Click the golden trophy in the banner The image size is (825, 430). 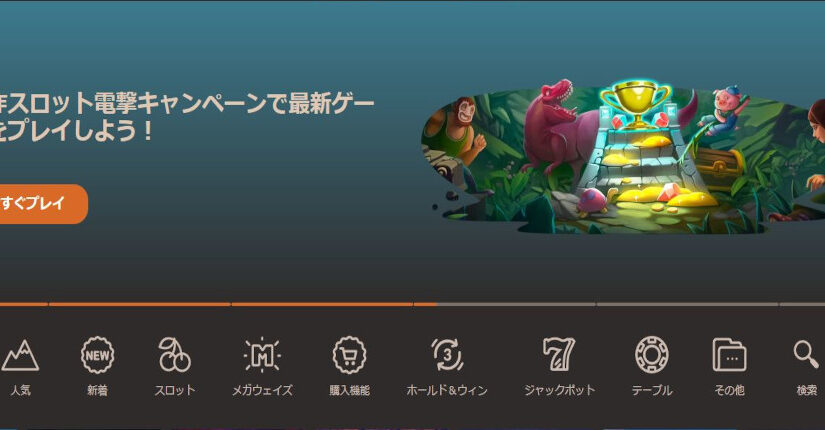coord(636,105)
